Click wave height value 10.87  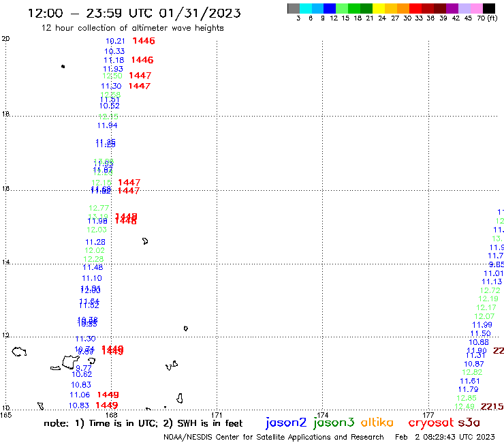pyautogui.click(x=474, y=364)
